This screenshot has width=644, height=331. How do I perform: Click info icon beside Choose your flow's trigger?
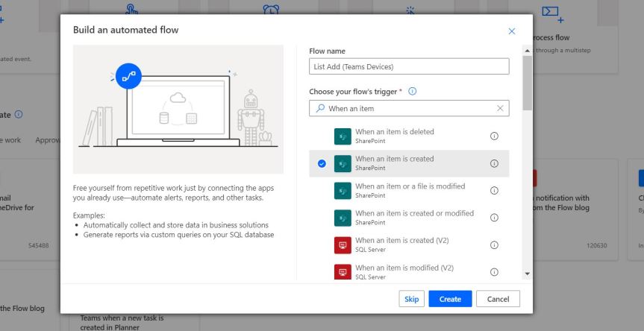tap(412, 91)
